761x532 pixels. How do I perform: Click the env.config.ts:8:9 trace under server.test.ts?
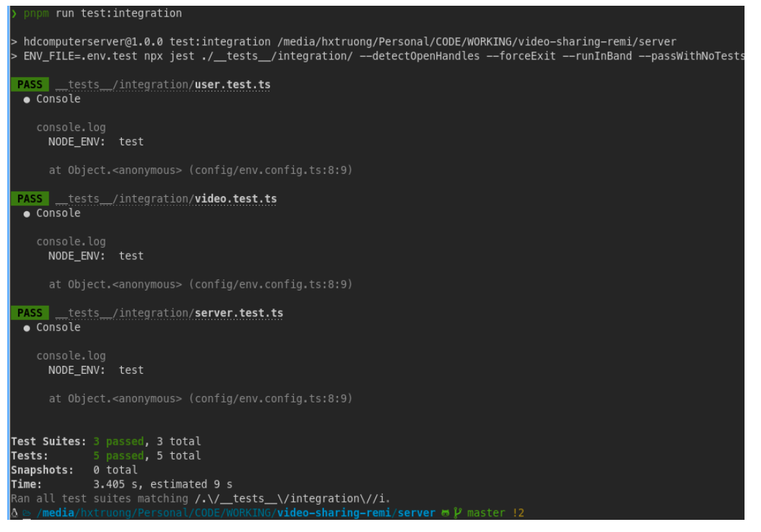pyautogui.click(x=201, y=399)
